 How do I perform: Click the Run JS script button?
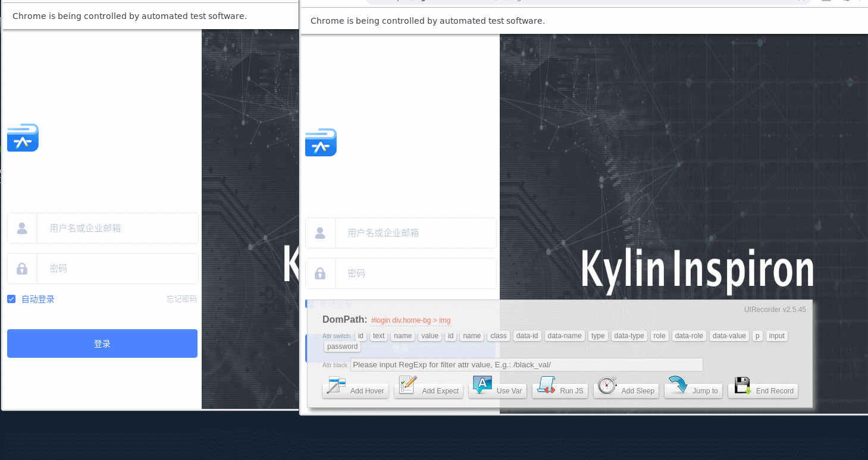tap(560, 387)
